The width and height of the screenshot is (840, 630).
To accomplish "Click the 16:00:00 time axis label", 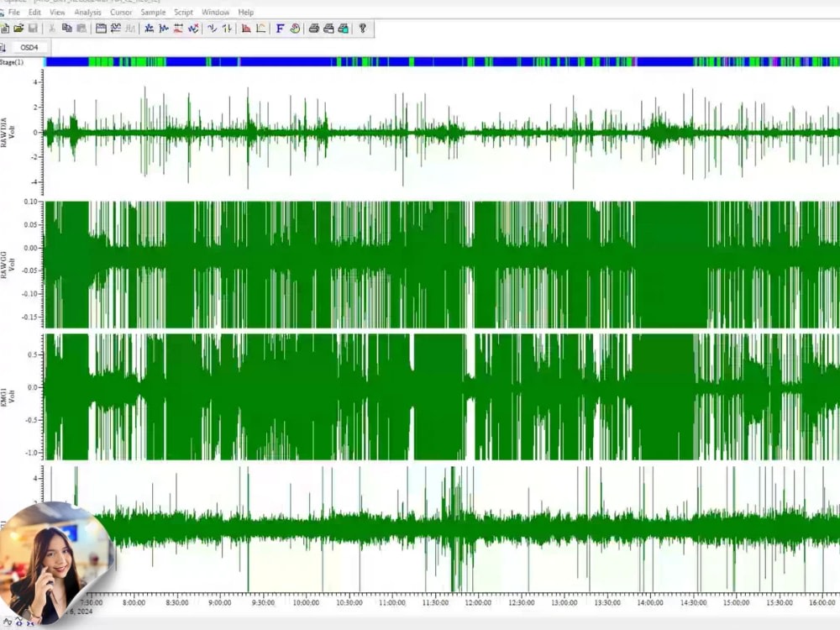I will tap(822, 602).
